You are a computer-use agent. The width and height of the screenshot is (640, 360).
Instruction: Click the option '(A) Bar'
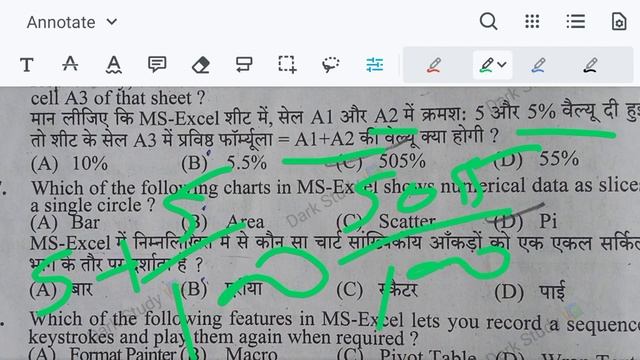65,222
